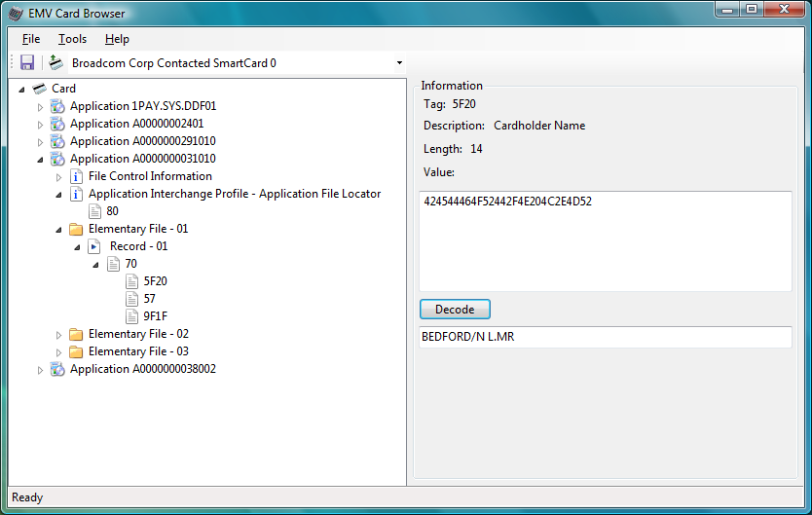Image resolution: width=812 pixels, height=515 pixels.
Task: Open the smart card reader dropdown
Action: tap(399, 63)
